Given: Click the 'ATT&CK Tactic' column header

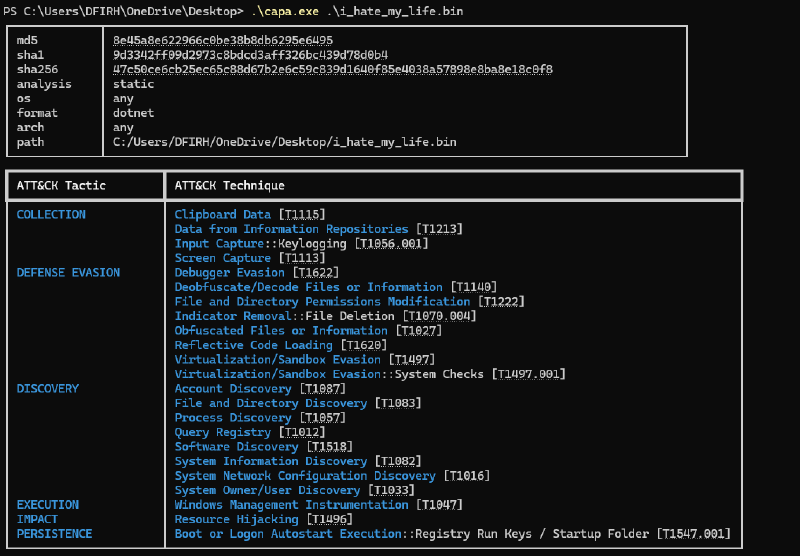Looking at the screenshot, I should [x=61, y=186].
